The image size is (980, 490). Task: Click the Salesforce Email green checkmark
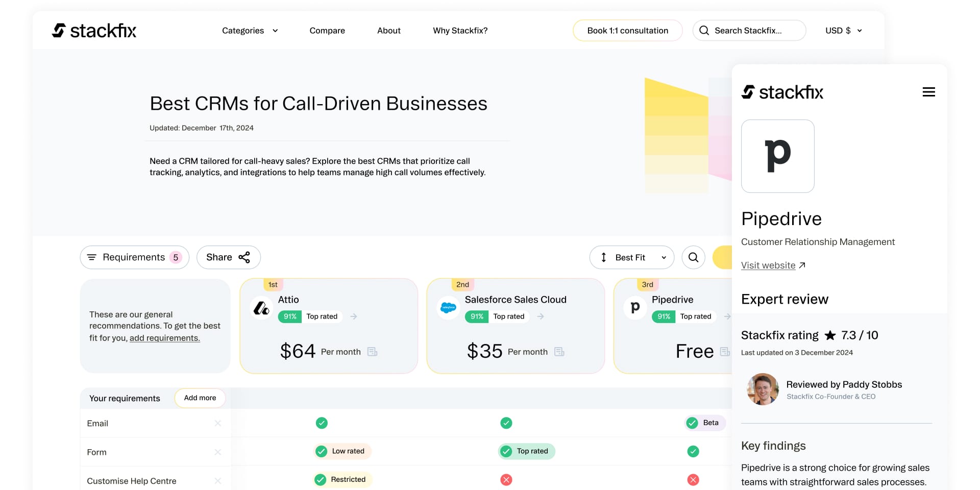506,423
